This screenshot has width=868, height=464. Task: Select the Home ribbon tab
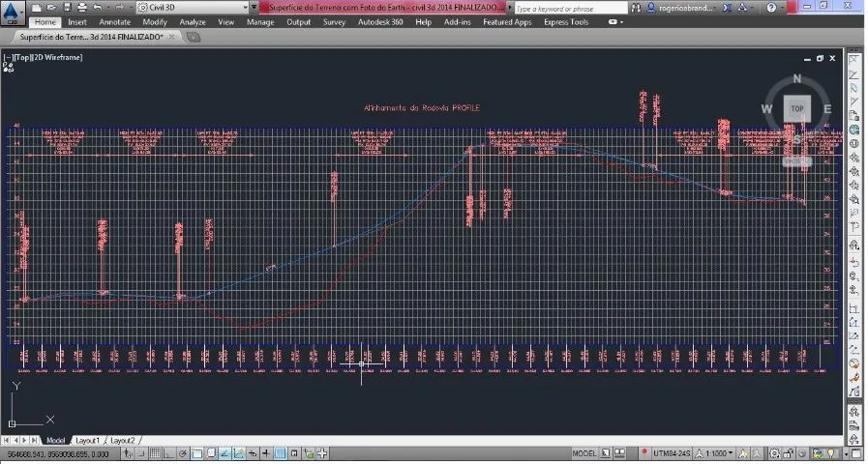45,22
